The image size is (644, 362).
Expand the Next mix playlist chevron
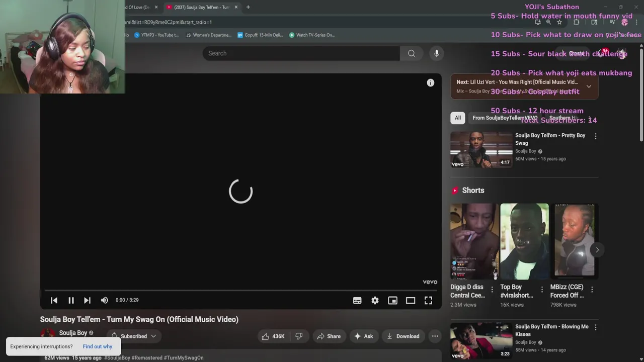589,86
